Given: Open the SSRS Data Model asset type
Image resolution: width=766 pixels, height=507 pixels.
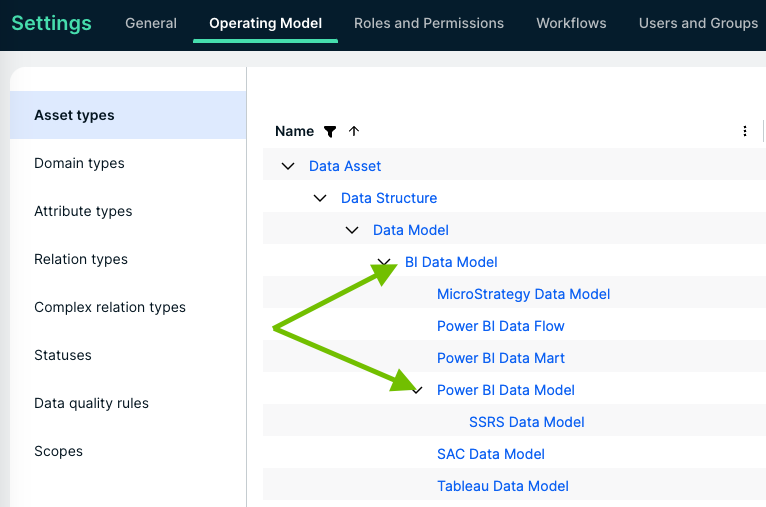Looking at the screenshot, I should [526, 422].
